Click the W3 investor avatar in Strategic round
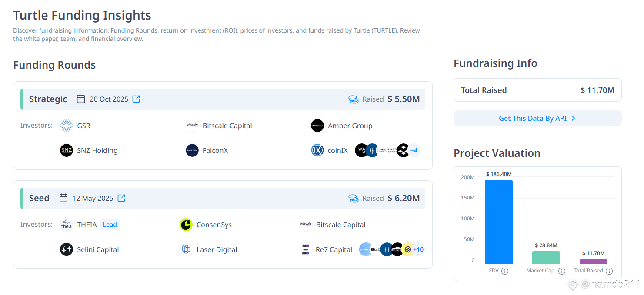Screen dimensions: 644x295 (x=361, y=150)
